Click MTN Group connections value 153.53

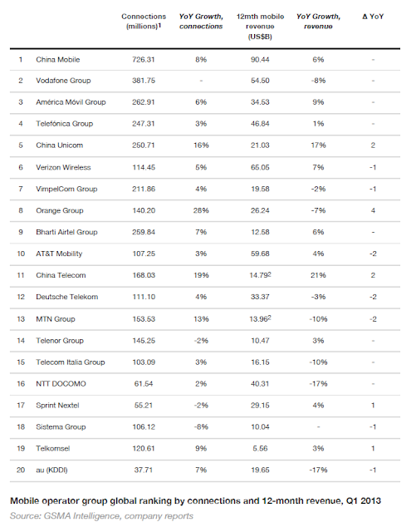tap(144, 319)
